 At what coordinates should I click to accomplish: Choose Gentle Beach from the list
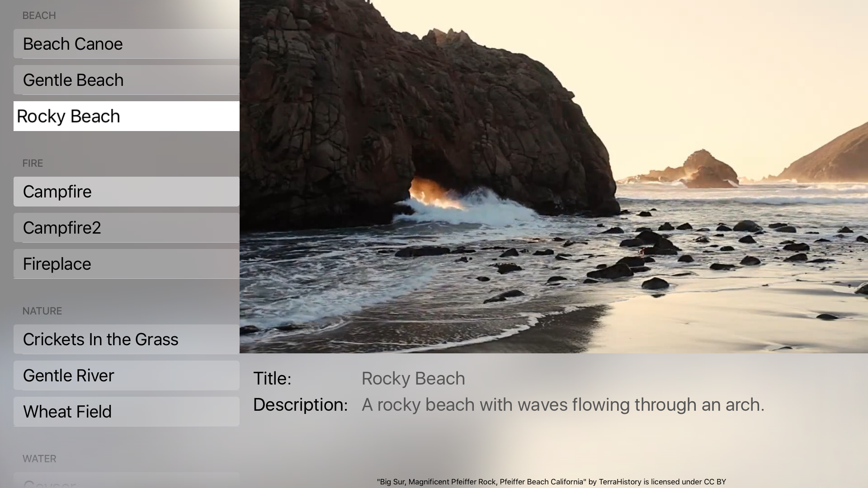pyautogui.click(x=127, y=80)
